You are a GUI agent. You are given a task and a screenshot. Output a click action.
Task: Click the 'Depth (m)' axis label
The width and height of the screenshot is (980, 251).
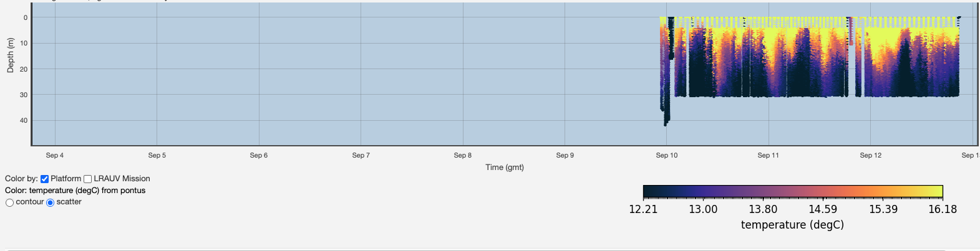(10, 55)
